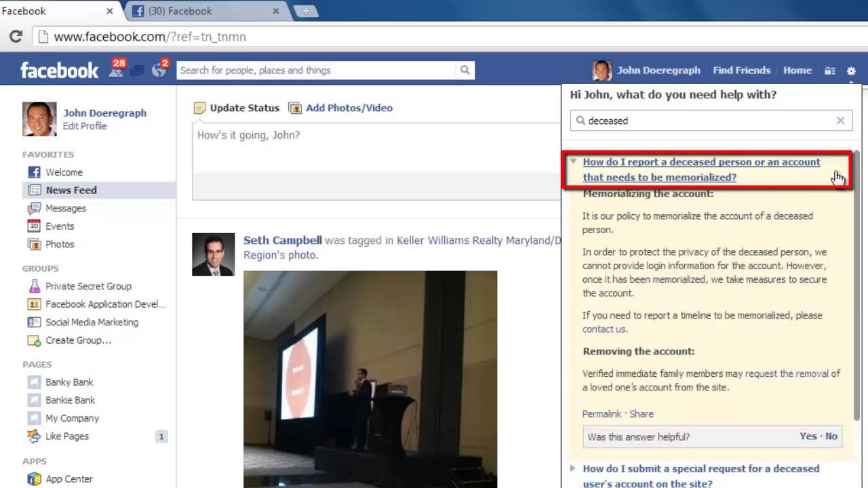Expand the special request question
The width and height of the screenshot is (868, 488).
click(x=701, y=476)
